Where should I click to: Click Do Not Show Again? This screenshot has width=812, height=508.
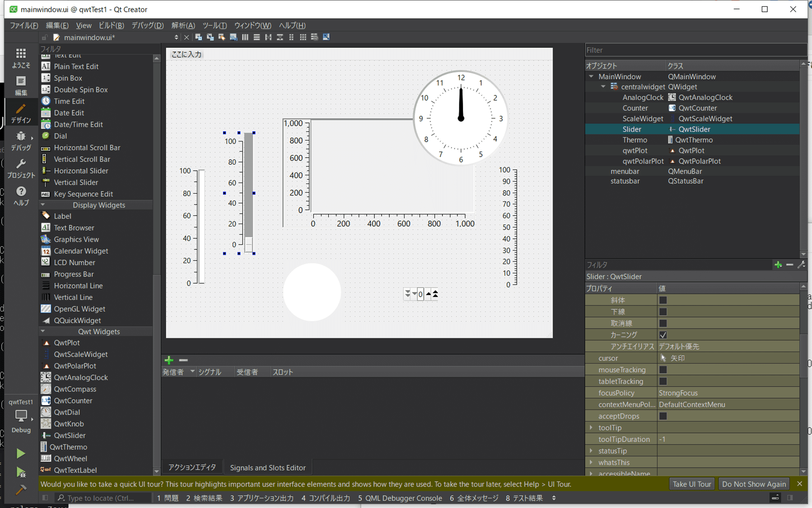[754, 484]
